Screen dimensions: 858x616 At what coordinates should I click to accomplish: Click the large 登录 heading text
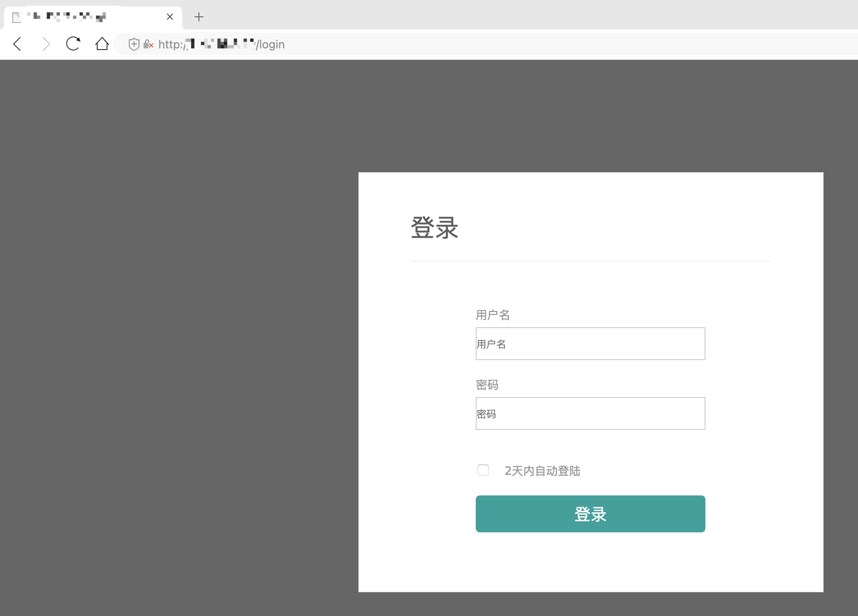(434, 228)
